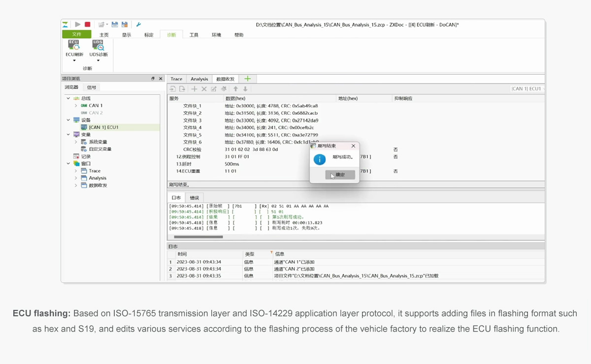Open the dropdown arrow under ECU刷新

[74, 61]
